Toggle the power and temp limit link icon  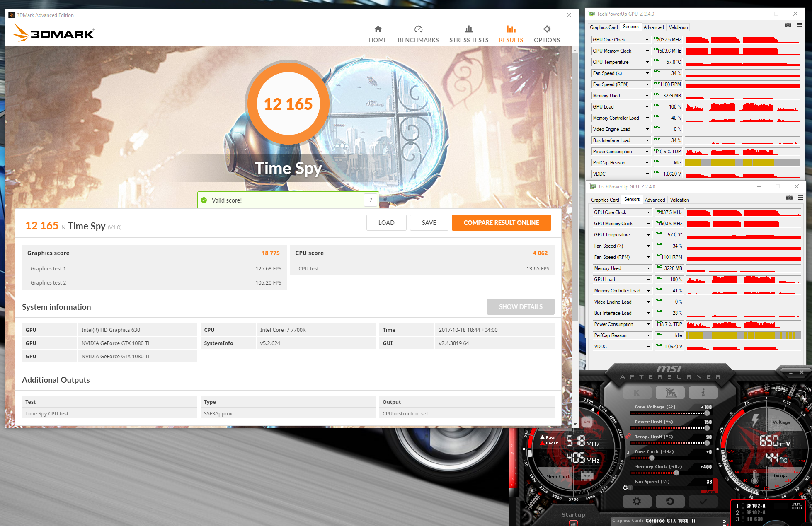coord(628,436)
